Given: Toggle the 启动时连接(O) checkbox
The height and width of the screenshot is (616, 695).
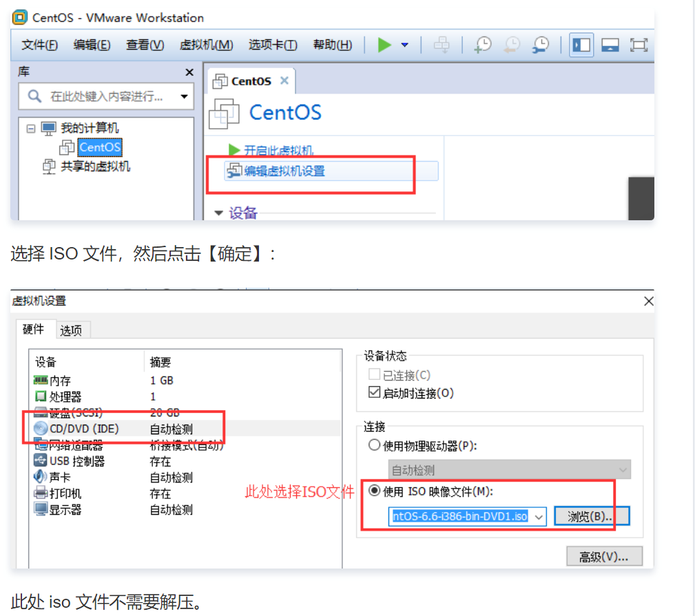Looking at the screenshot, I should (x=374, y=392).
